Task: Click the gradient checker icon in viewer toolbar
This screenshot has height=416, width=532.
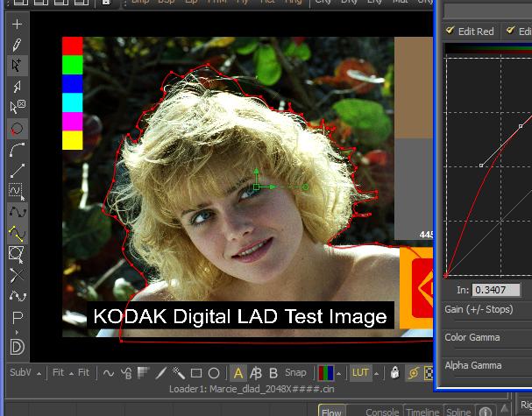Action: 143,372
